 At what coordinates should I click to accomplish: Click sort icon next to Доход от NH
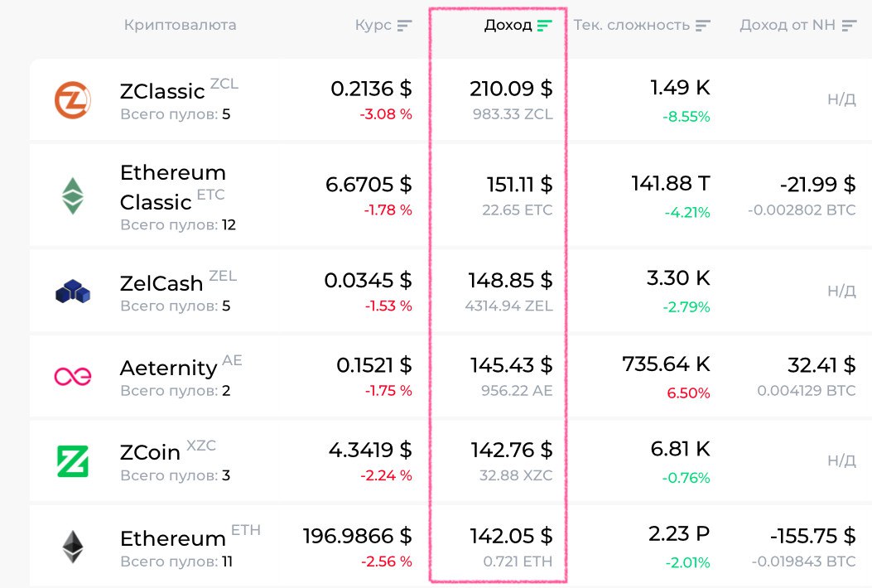coord(848,26)
